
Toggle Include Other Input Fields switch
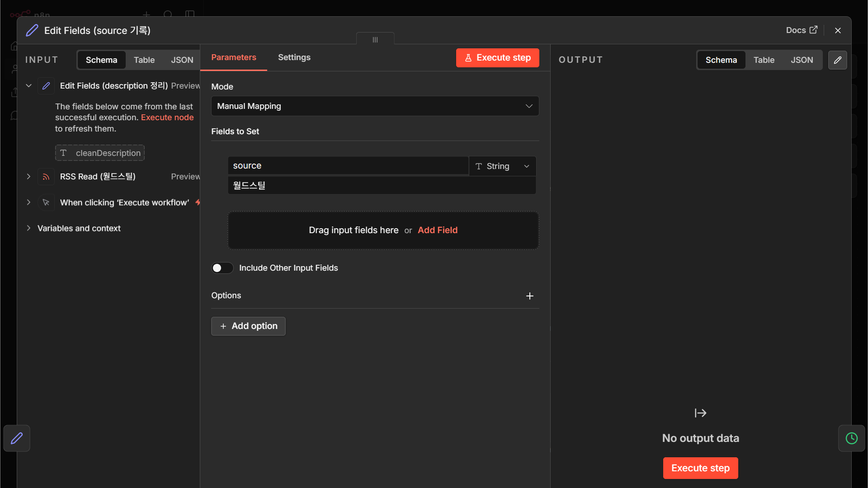point(222,268)
